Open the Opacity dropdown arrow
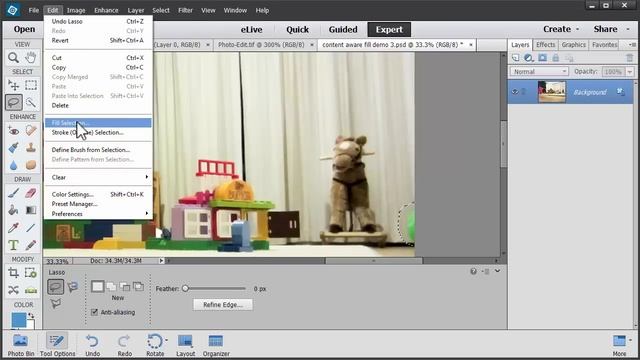The width and height of the screenshot is (640, 360). (630, 72)
